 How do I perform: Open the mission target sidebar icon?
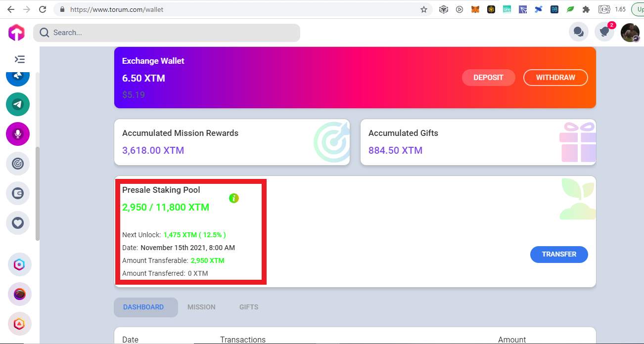(x=18, y=164)
